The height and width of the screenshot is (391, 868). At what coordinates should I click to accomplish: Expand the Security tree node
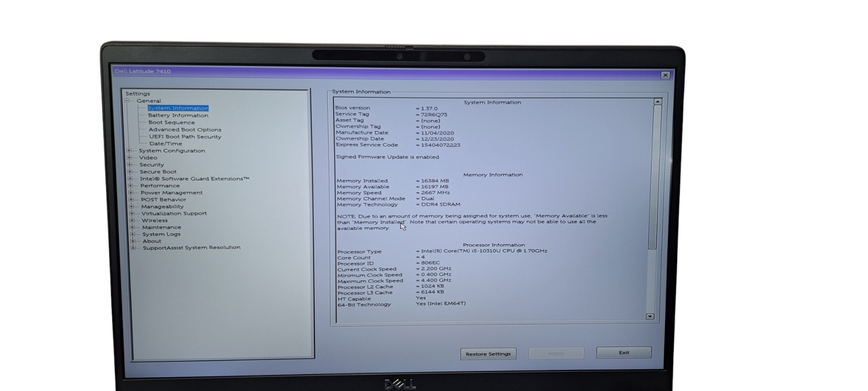pos(131,164)
